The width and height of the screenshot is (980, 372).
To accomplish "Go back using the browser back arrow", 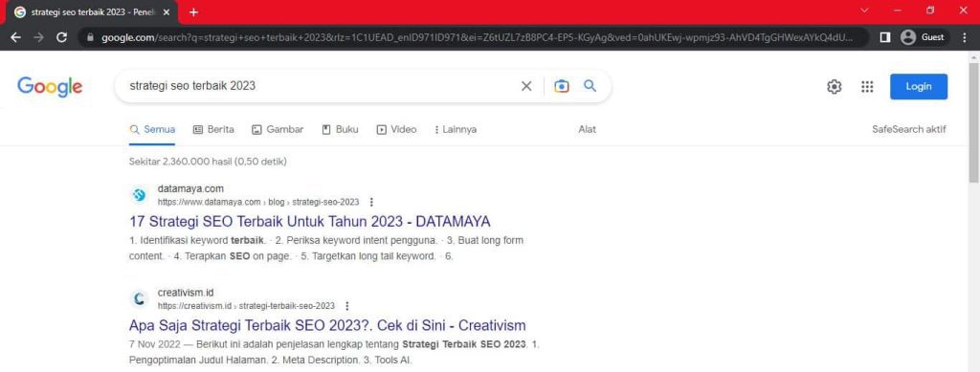I will tap(15, 37).
